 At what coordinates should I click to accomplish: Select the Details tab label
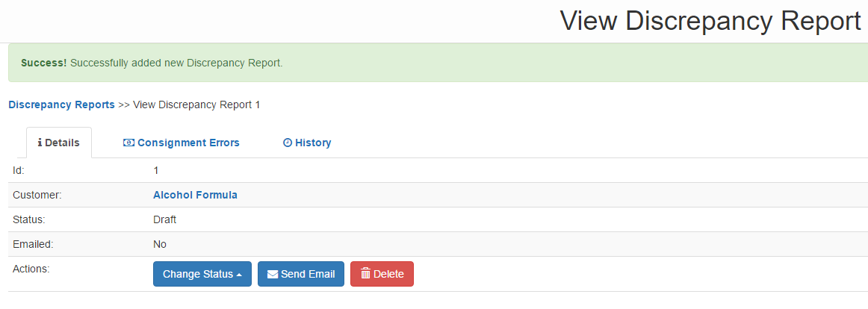[x=62, y=143]
